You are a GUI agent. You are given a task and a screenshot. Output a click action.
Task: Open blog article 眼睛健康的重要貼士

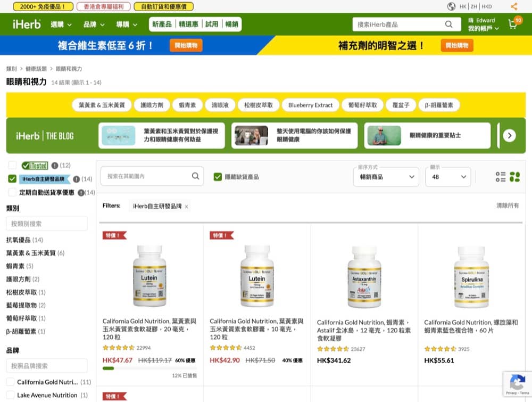click(x=427, y=135)
